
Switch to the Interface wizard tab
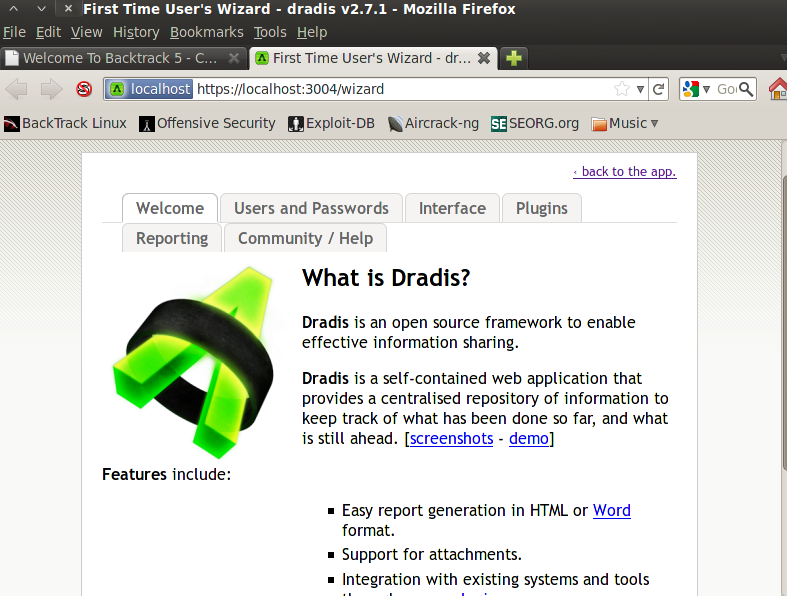(x=452, y=208)
